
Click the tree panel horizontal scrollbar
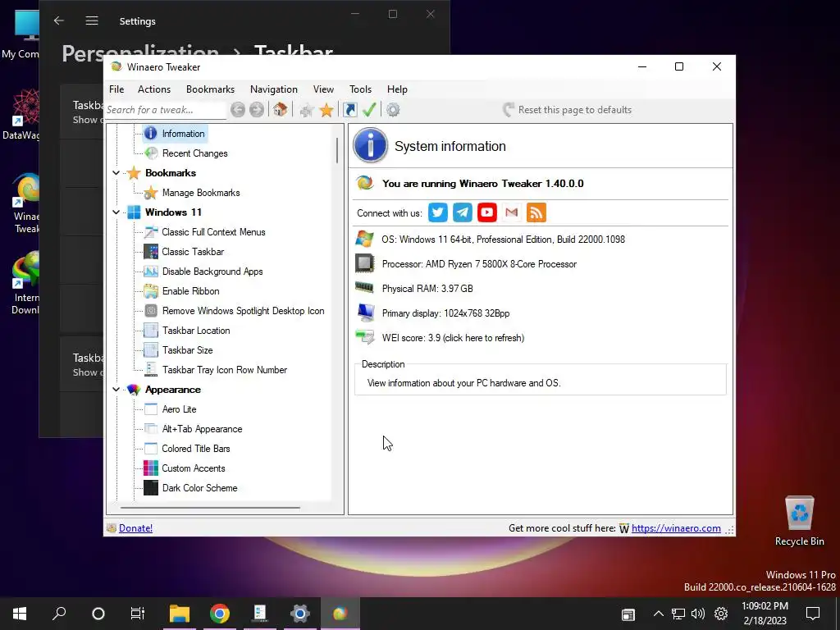point(210,507)
